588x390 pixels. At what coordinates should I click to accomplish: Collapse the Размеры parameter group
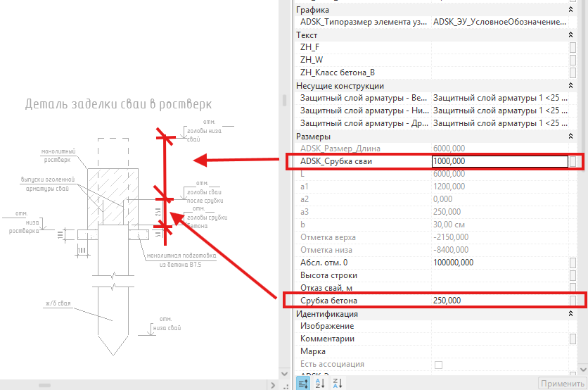click(570, 137)
